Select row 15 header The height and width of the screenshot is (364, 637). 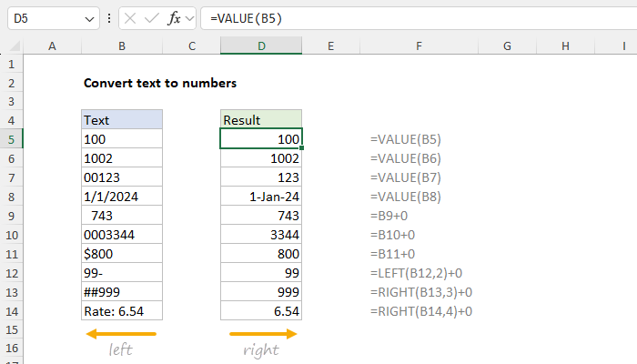point(11,329)
